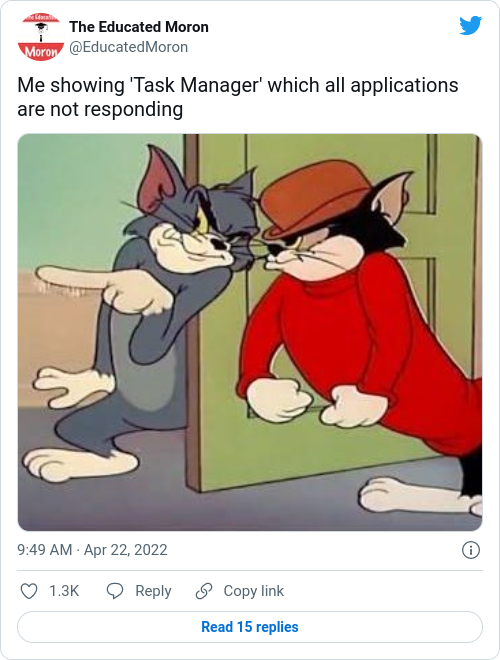Click The Educated Moron display name
500x660 pixels.
[x=139, y=27]
